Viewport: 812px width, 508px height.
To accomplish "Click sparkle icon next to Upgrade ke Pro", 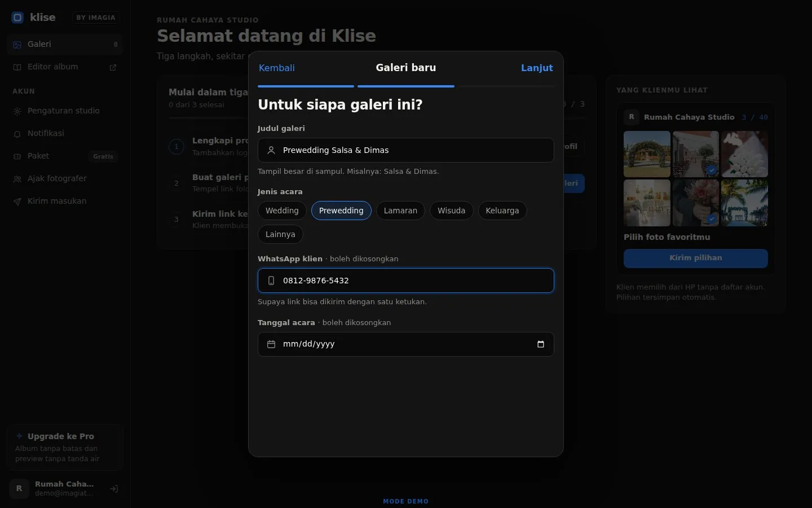I will tap(20, 436).
